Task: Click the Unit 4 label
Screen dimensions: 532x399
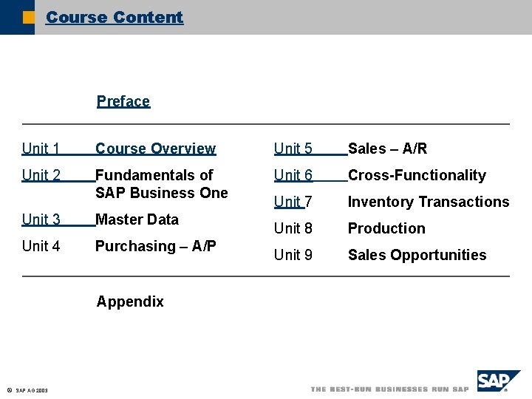Action: (41, 246)
